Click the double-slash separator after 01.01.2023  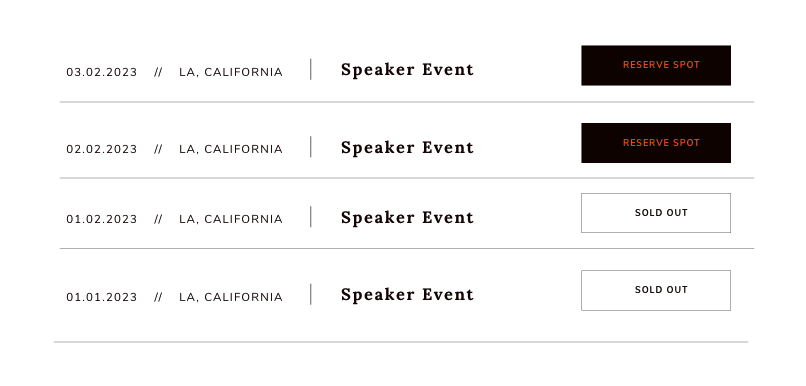click(158, 297)
